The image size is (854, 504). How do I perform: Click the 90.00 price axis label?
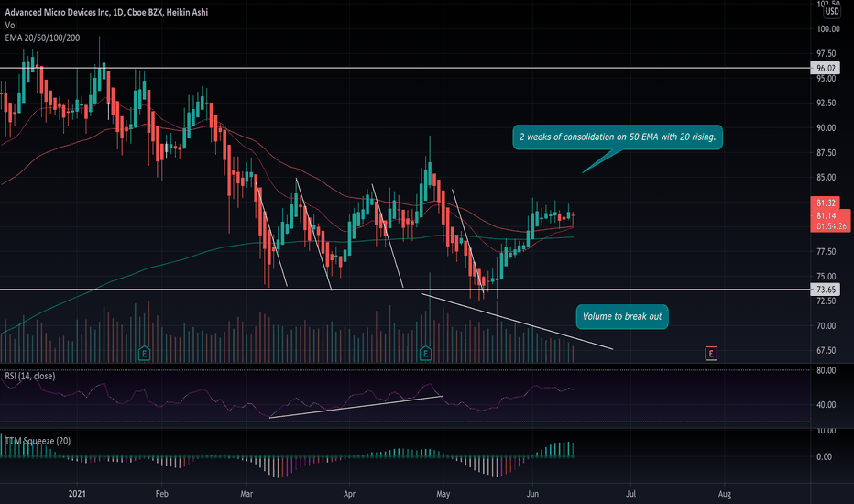pos(827,127)
